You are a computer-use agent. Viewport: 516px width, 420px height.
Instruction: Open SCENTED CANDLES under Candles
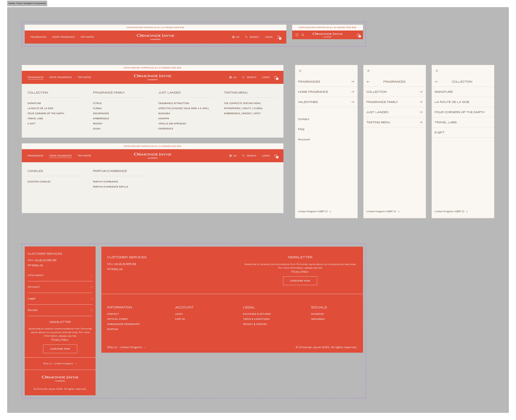tap(39, 182)
